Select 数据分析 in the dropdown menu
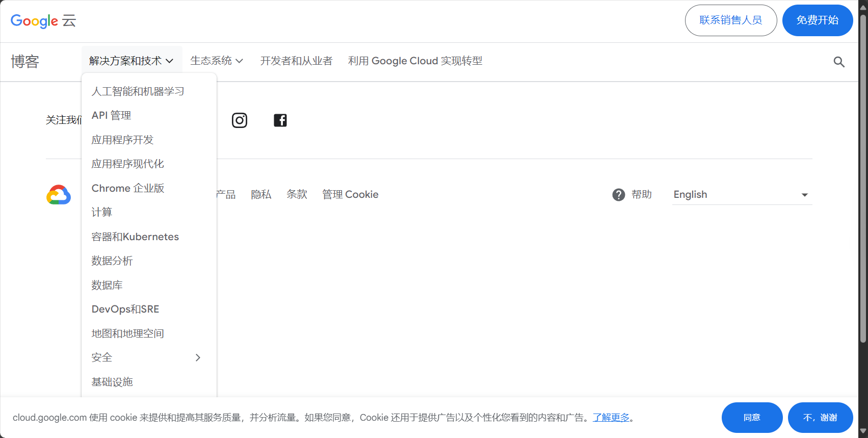 (112, 261)
